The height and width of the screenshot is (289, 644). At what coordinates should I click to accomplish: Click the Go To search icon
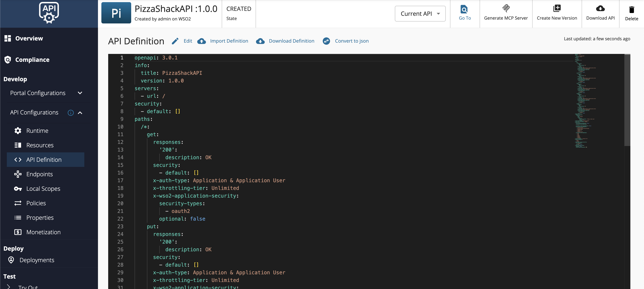tap(464, 9)
